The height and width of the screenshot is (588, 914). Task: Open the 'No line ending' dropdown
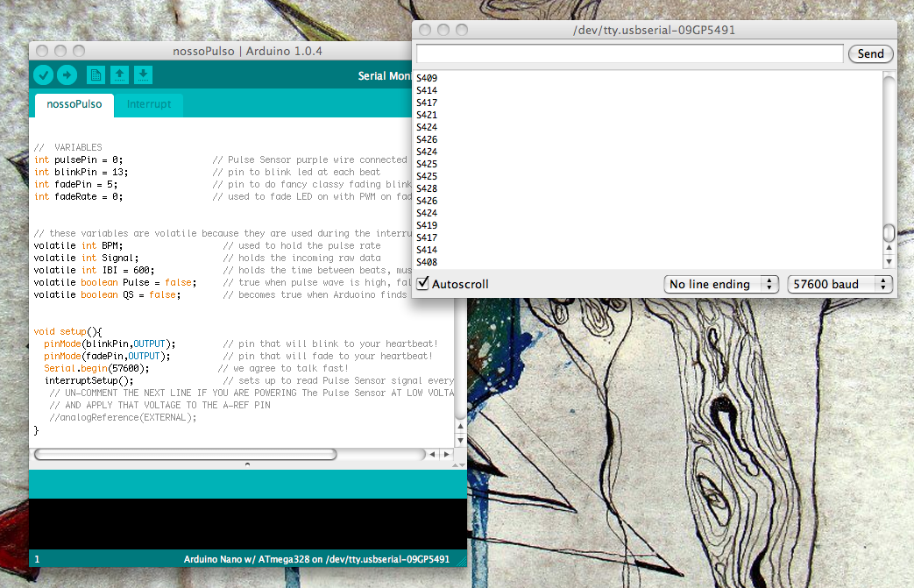coord(720,284)
